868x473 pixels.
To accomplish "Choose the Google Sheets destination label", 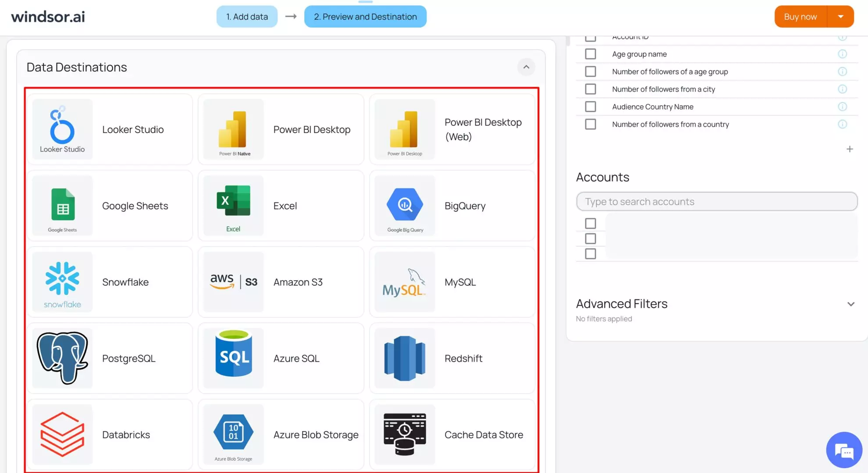I will point(135,206).
